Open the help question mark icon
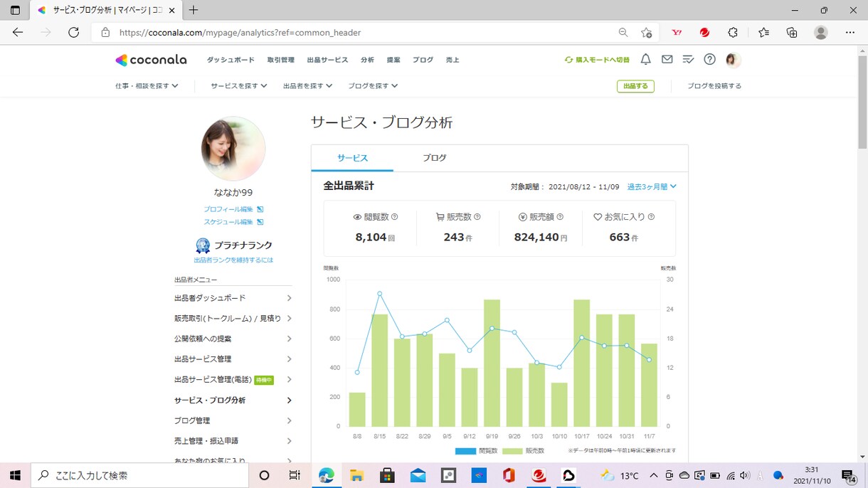This screenshot has height=488, width=868. [x=709, y=60]
